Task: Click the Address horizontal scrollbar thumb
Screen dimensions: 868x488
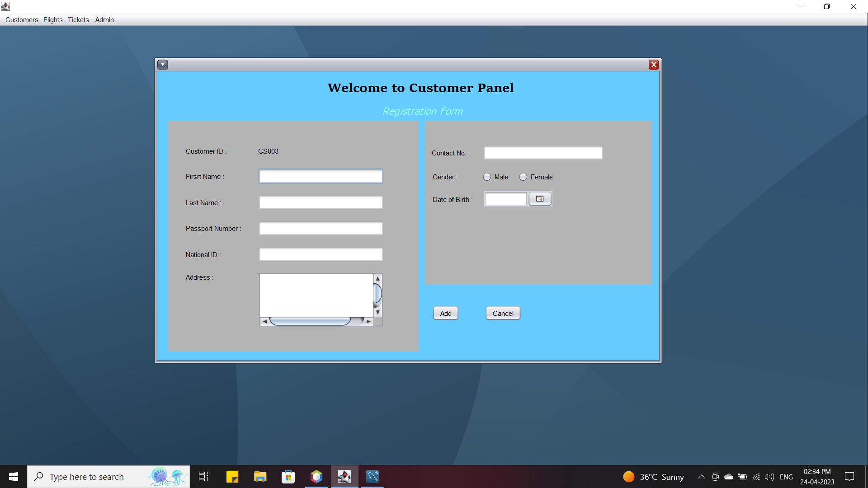Action: [310, 322]
